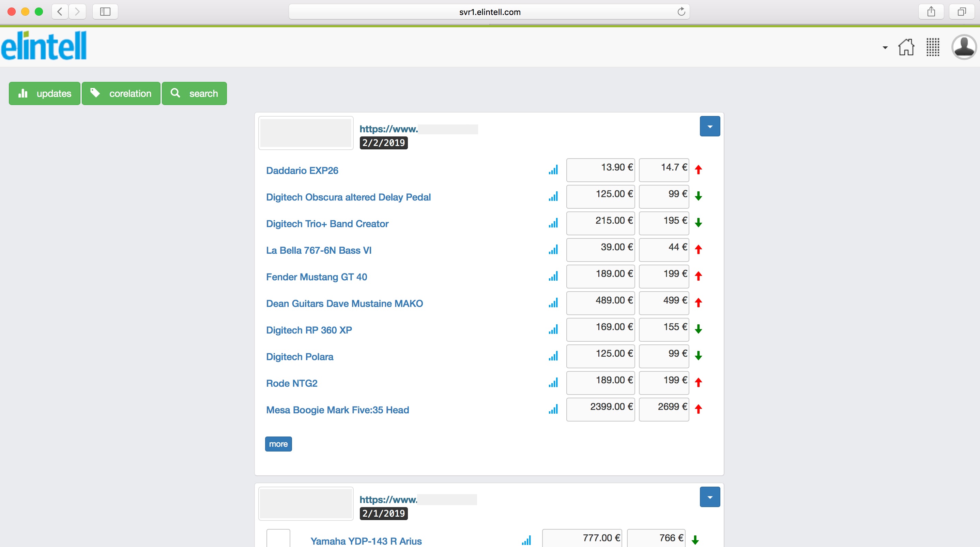Click the 2699 € price field
Viewport: 980px width, 547px height.
pyautogui.click(x=664, y=410)
